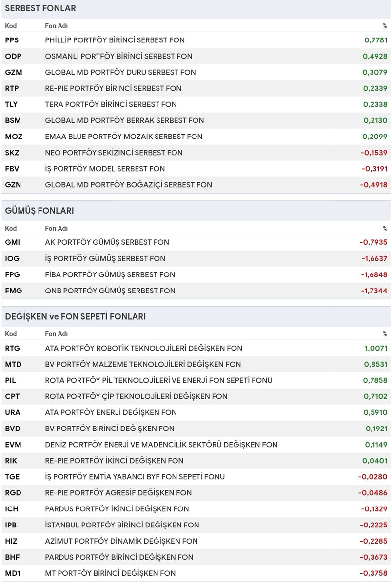This screenshot has width=392, height=585.
Task: Click the MOZ fund code
Action: [x=14, y=136]
